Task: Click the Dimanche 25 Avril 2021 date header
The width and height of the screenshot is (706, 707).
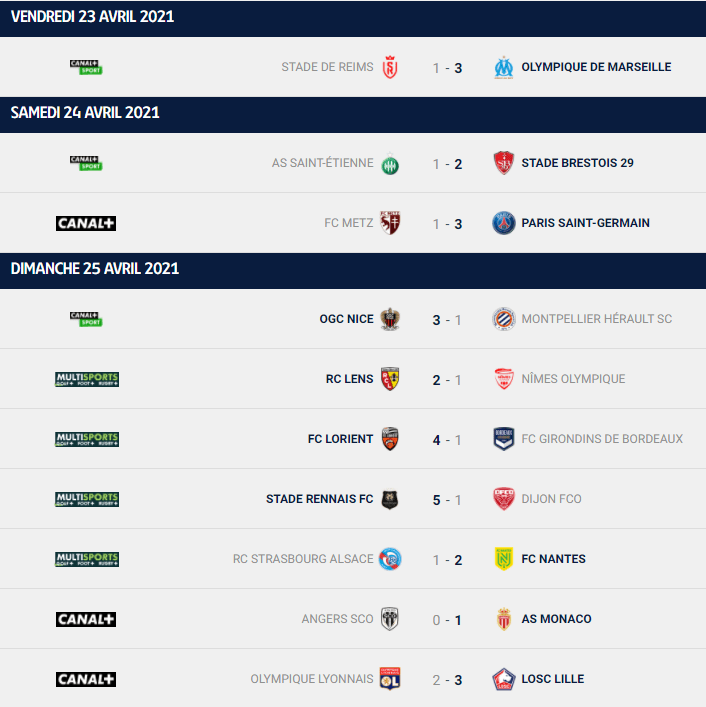Action: [95, 269]
